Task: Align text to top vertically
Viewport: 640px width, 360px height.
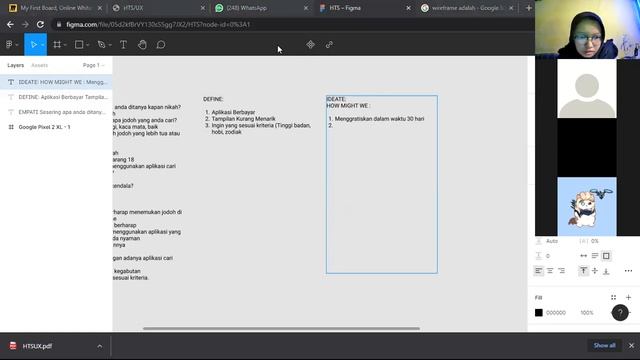Action: point(584,271)
